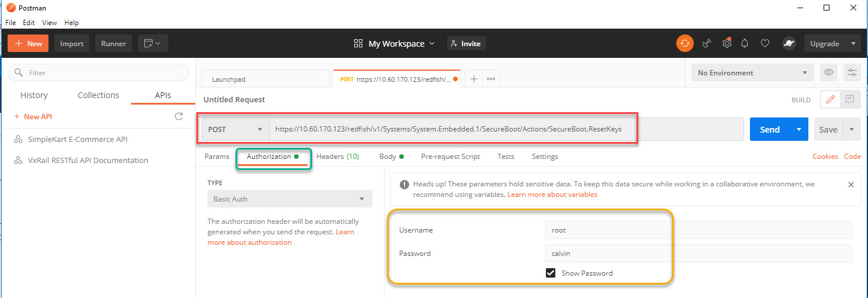868x298 pixels.
Task: Open the satellite capture requests icon
Action: pyautogui.click(x=707, y=43)
